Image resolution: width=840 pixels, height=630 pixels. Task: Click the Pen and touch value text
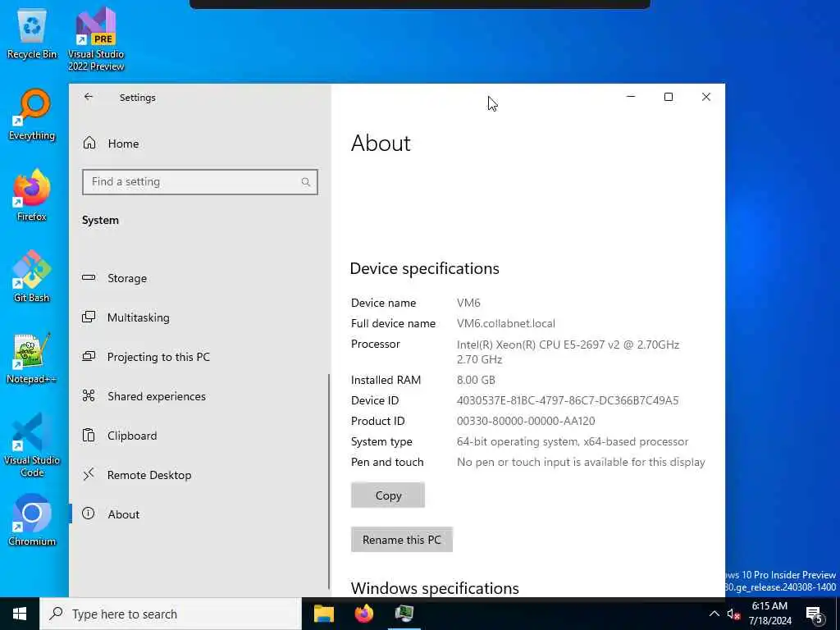[x=581, y=463]
